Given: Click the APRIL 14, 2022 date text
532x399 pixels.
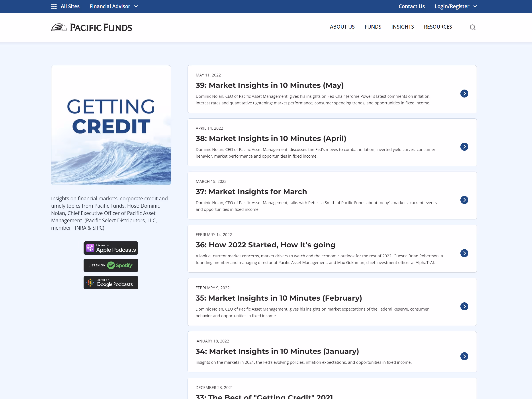Looking at the screenshot, I should pyautogui.click(x=209, y=128).
